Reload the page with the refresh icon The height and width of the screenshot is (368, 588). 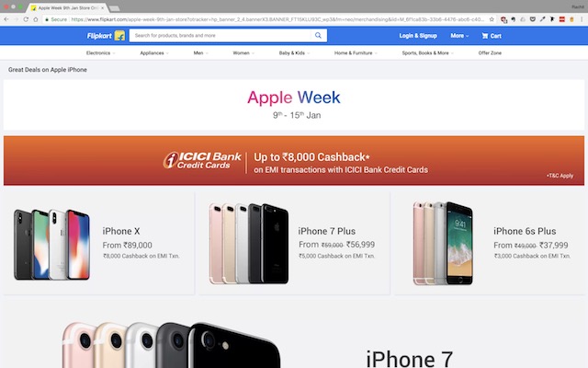point(26,19)
